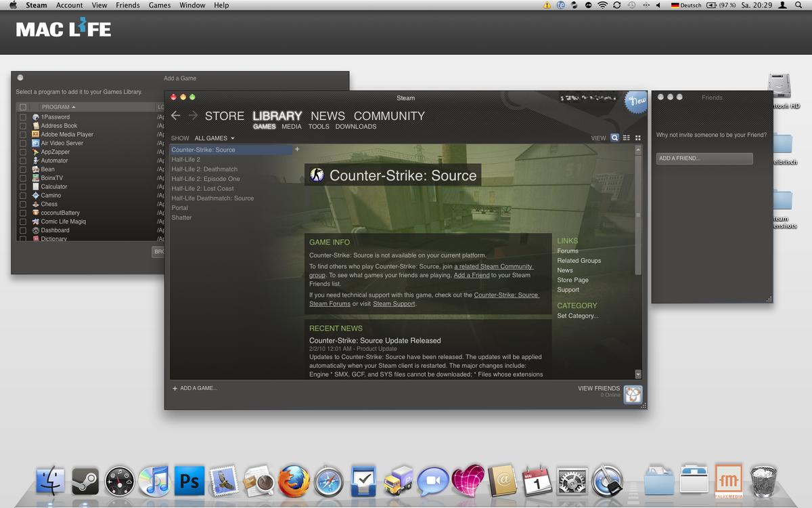Go forward with the Steam forward arrow
Screen dimensions: 812x508
point(193,116)
